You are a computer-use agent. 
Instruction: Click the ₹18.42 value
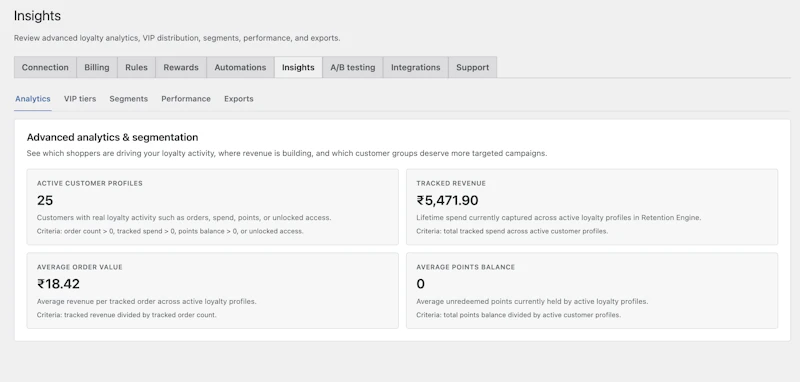58,284
